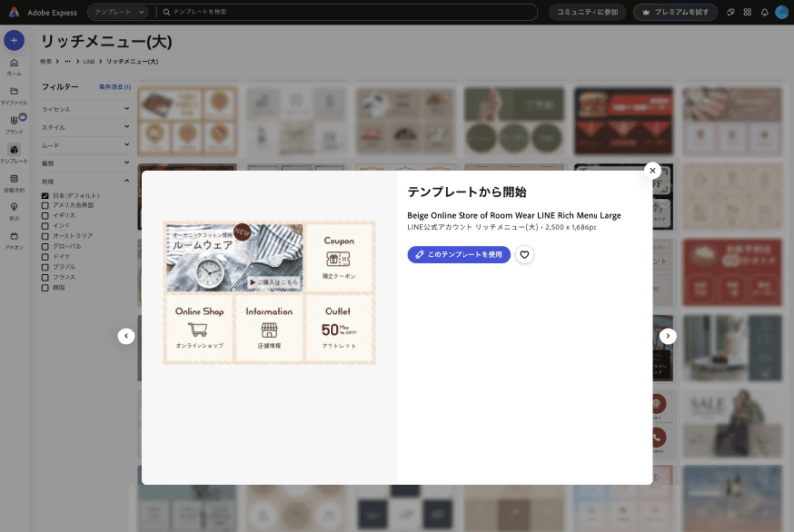Select the green circles template thumbnail

click(x=514, y=121)
